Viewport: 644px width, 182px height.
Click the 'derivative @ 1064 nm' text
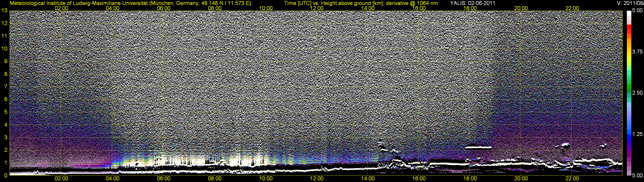click(x=412, y=3)
